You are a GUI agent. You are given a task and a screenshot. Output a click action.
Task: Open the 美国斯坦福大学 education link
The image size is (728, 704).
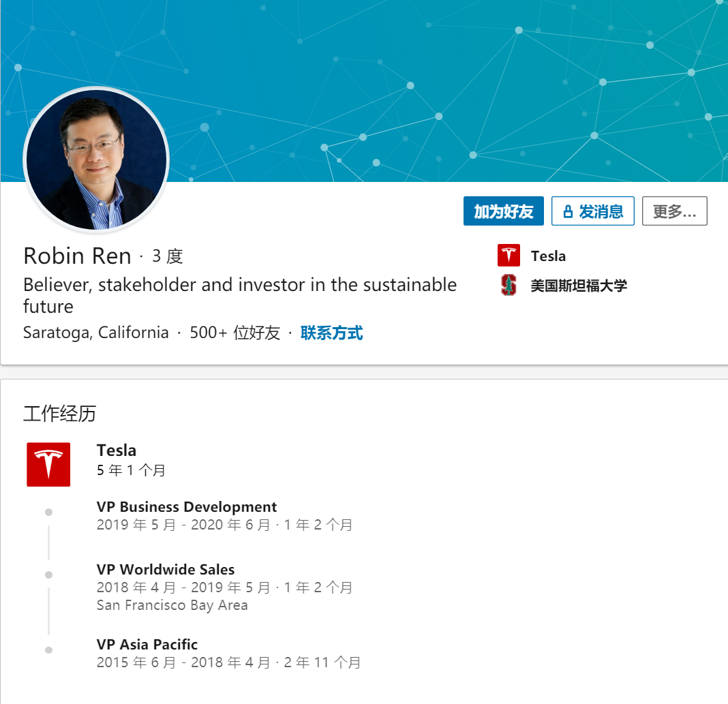[579, 286]
